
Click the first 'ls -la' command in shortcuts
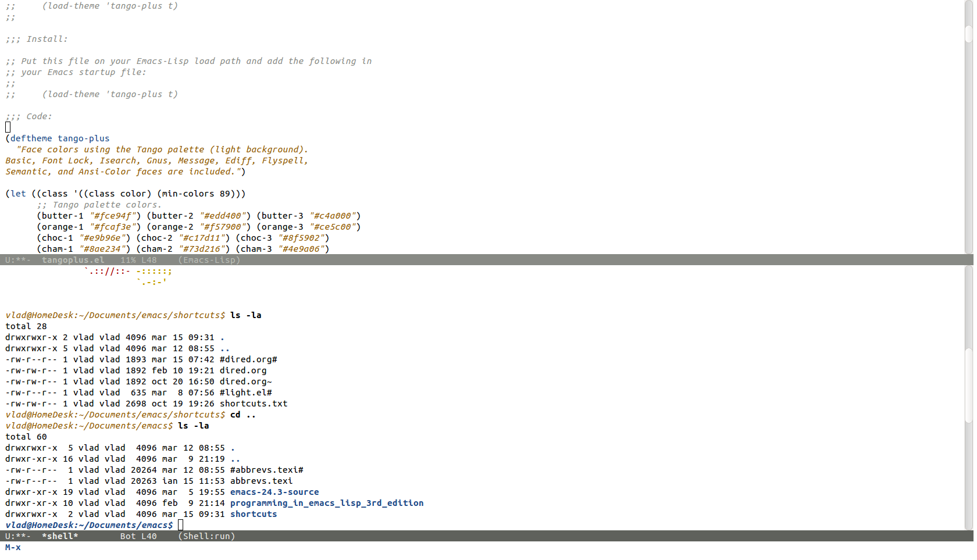click(246, 315)
